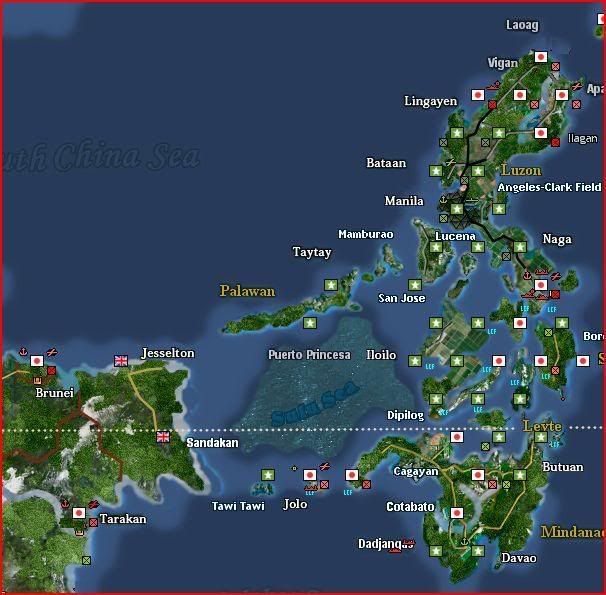Select the green star base left of Davao
Screen dimensions: 606x595
pyautogui.click(x=478, y=551)
